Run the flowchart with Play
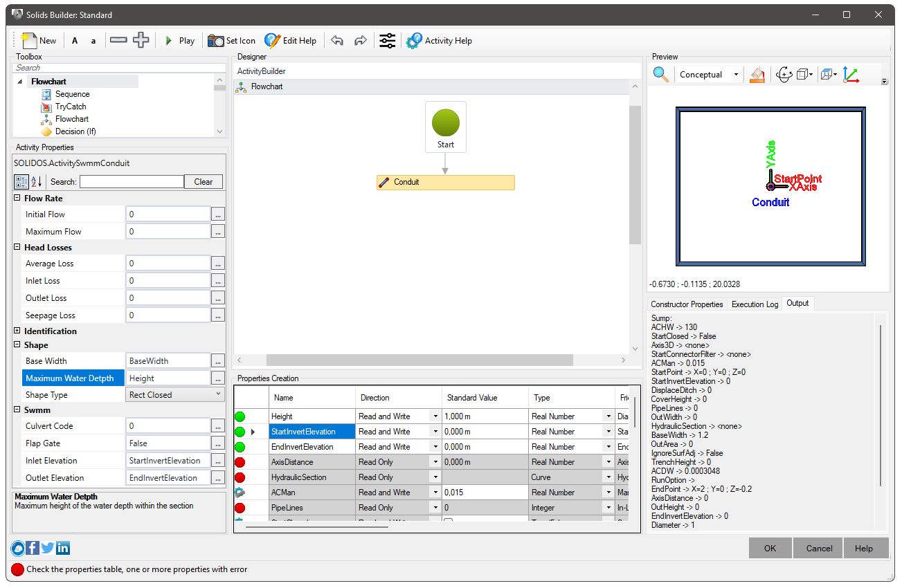This screenshot has width=902, height=588. point(179,41)
